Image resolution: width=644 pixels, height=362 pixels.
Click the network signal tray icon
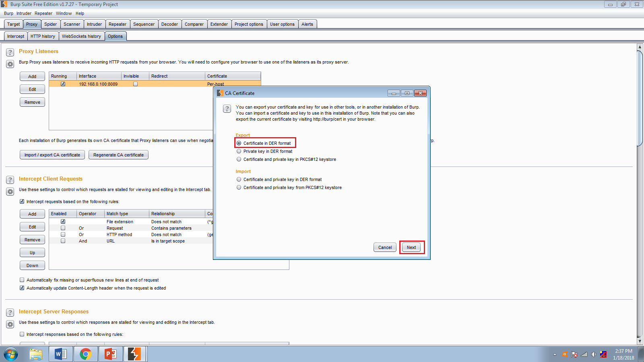[584, 354]
